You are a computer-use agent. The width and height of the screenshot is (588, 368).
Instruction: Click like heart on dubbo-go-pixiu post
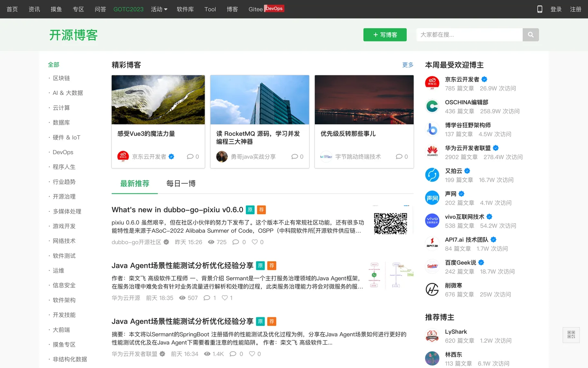coord(255,242)
